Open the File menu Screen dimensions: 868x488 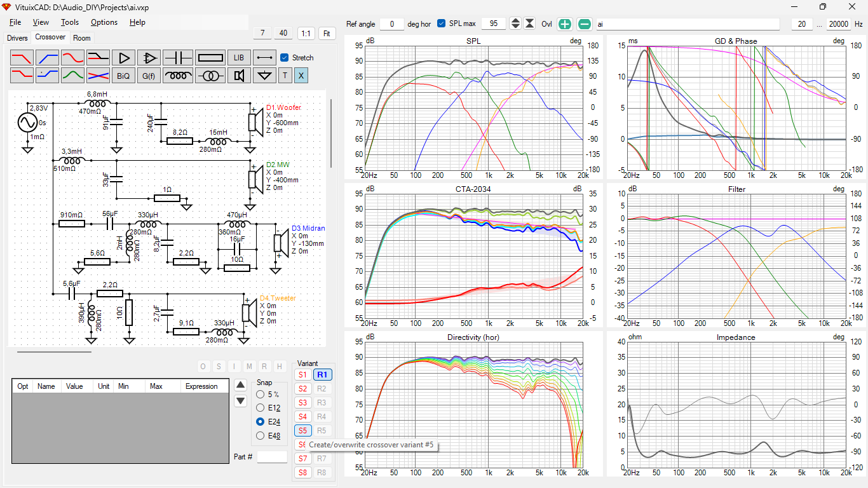coord(15,22)
